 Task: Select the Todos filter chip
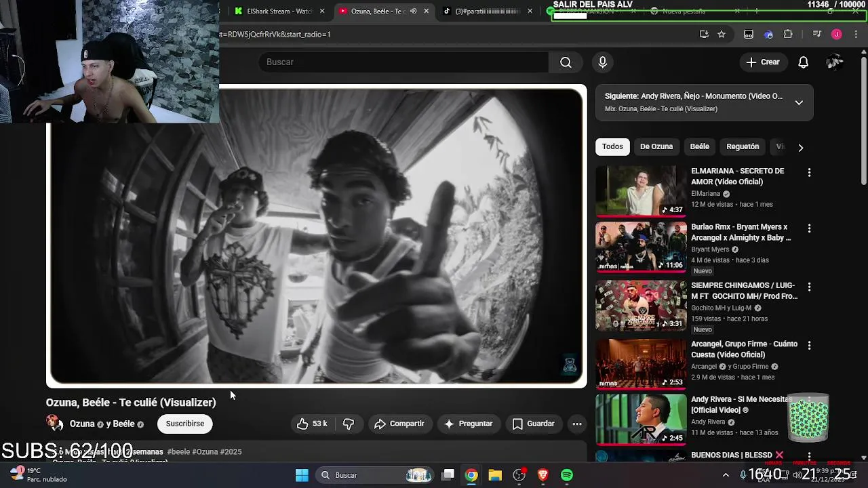(x=612, y=146)
